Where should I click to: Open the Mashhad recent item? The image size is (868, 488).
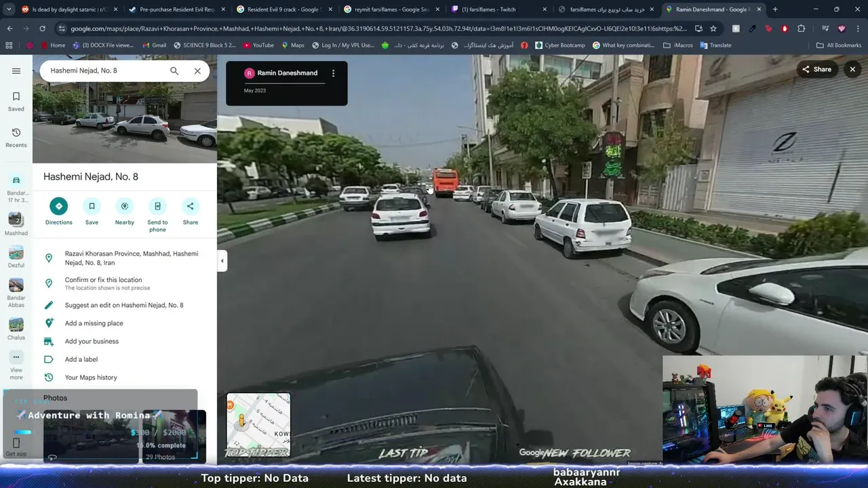(16, 224)
